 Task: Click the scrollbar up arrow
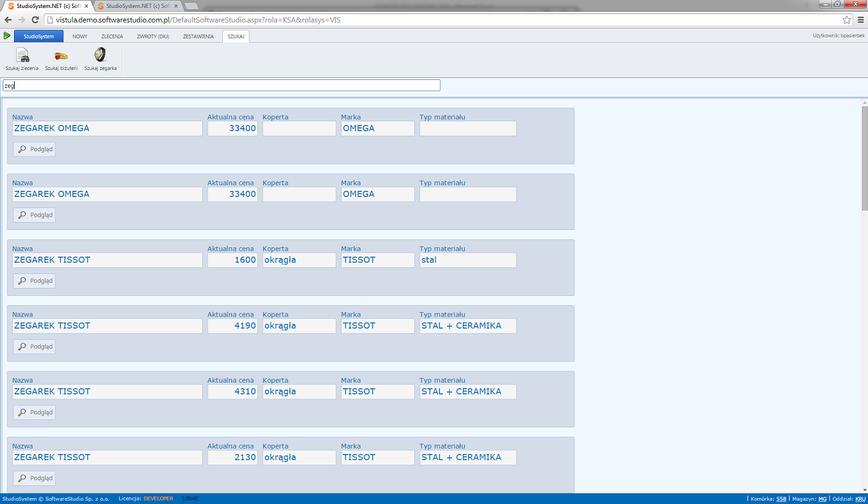[x=864, y=102]
